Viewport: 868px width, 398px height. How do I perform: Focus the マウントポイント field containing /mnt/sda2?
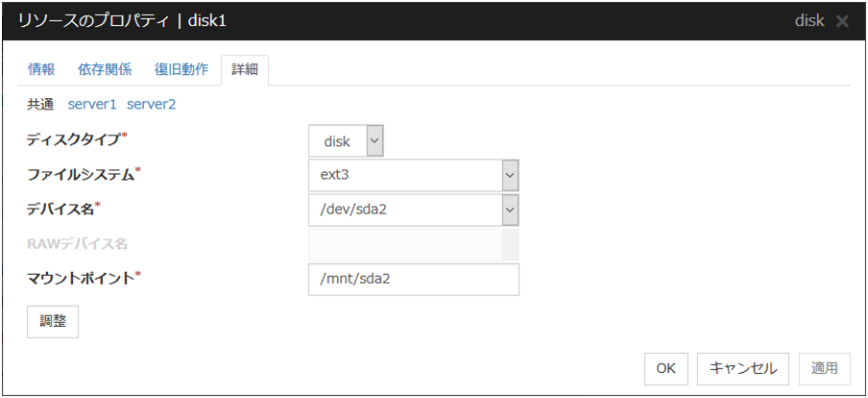point(413,280)
